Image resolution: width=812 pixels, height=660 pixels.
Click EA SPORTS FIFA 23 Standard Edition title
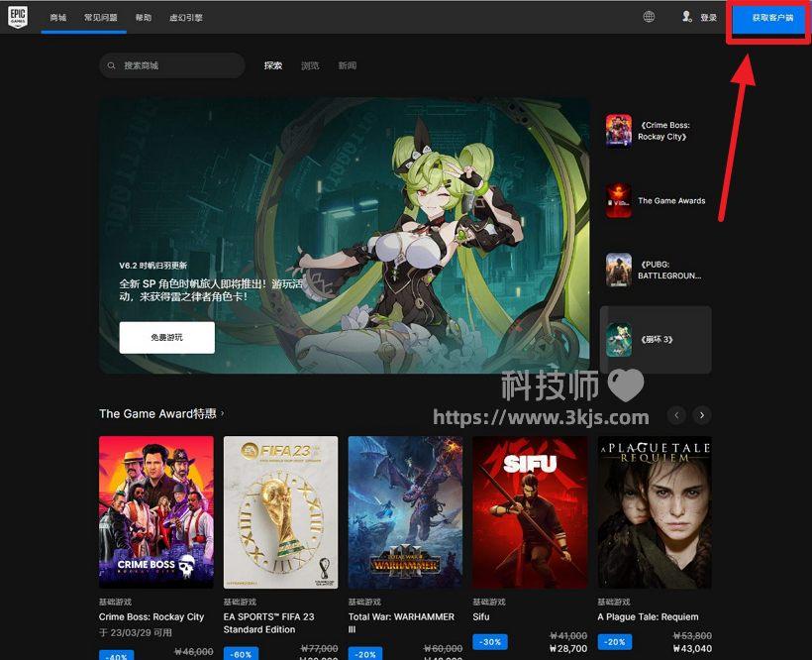click(x=268, y=623)
